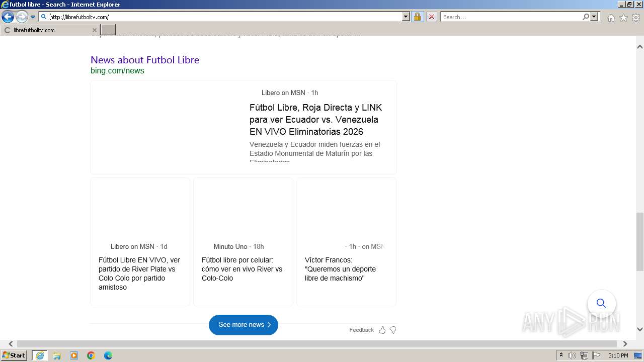Viewport: 644px width, 362px height.
Task: Click the Feedback link
Action: coord(361,330)
